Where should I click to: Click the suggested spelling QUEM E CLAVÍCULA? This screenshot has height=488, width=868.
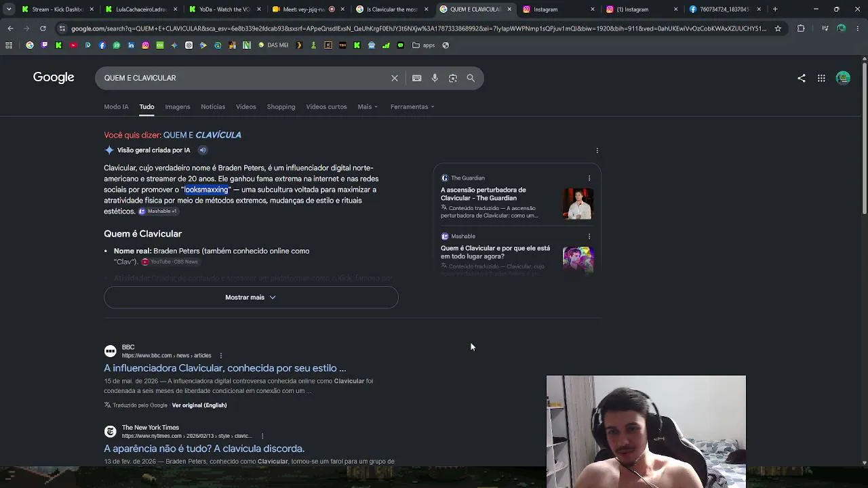pyautogui.click(x=202, y=135)
